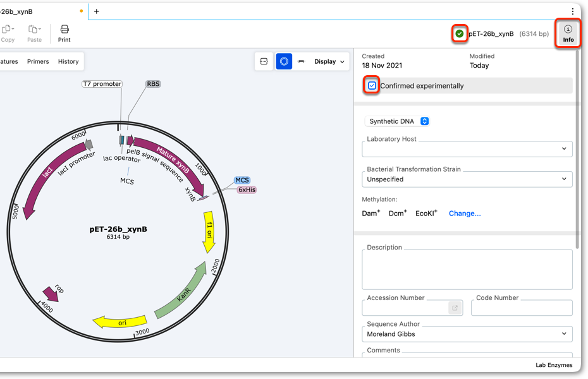Click the info panel vertical scrollbar
Screen dimensions: 588x379
coord(578,150)
